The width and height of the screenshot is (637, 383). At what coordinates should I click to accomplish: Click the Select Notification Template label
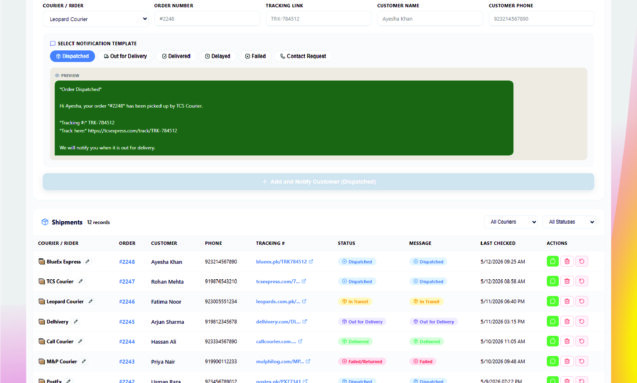click(97, 43)
